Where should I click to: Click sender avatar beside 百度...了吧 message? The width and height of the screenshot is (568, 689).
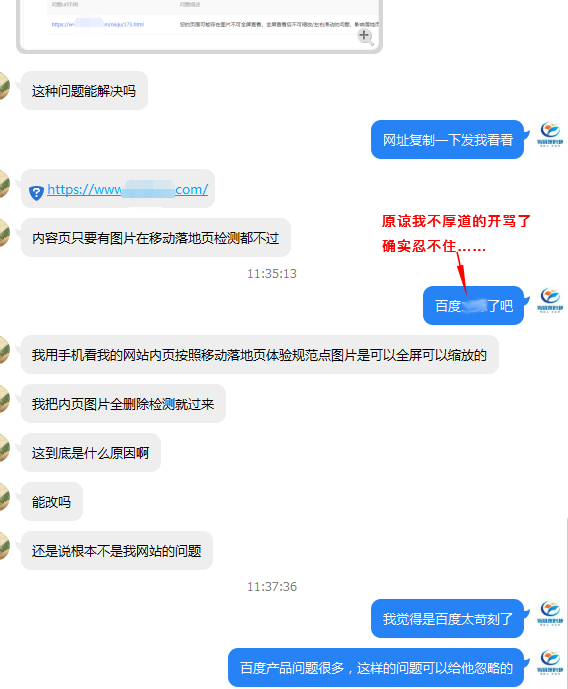coord(550,301)
